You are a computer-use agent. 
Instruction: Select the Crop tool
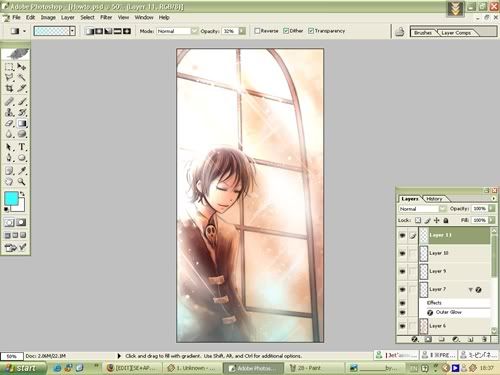coord(9,88)
